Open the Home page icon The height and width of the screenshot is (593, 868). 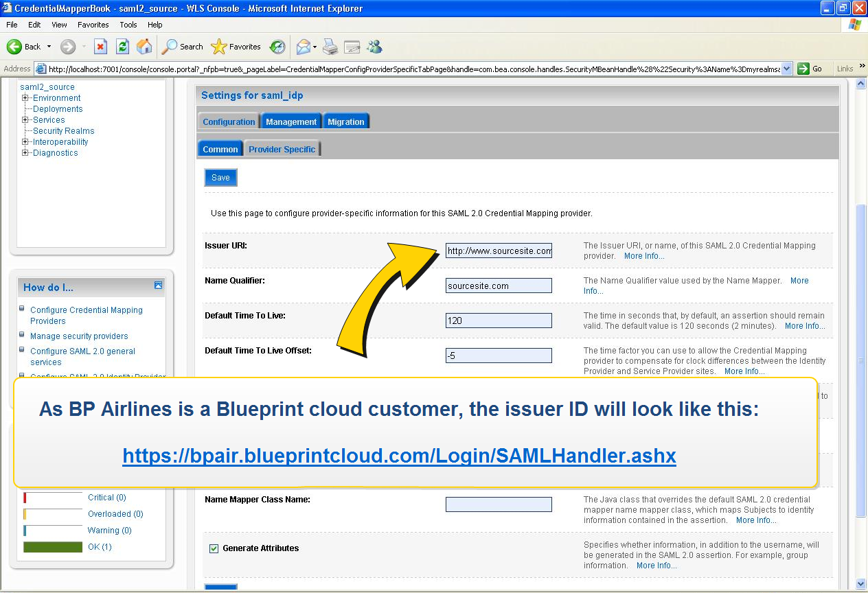[144, 47]
